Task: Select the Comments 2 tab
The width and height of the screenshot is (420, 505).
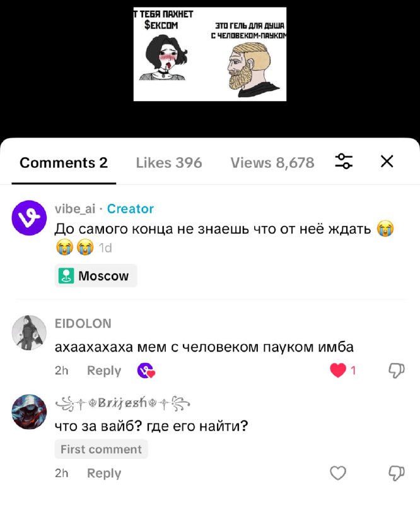Action: click(64, 163)
